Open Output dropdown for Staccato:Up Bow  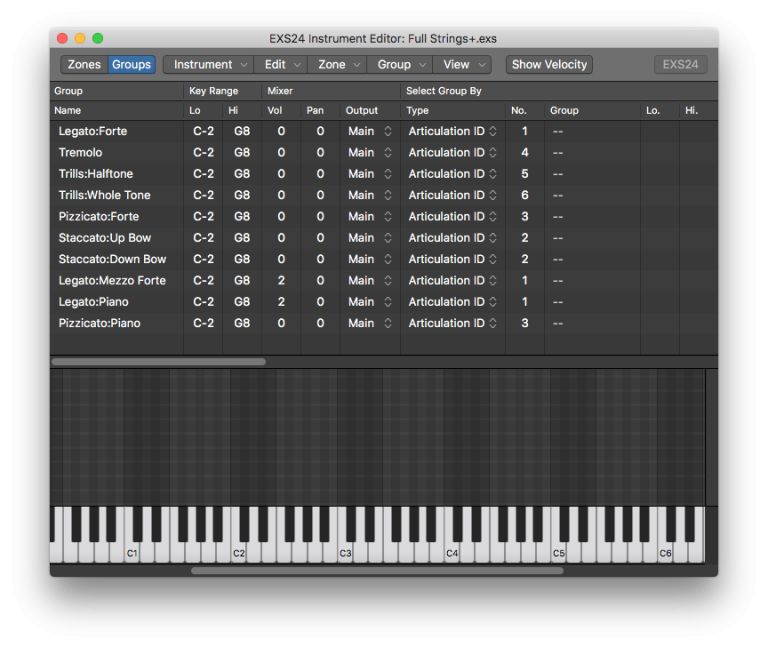370,238
